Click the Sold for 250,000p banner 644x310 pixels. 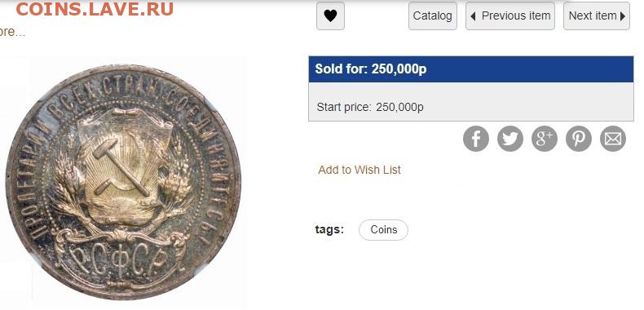coord(470,69)
